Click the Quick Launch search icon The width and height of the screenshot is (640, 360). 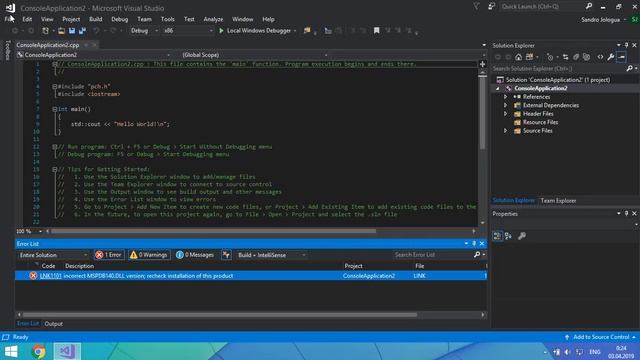(x=589, y=7)
